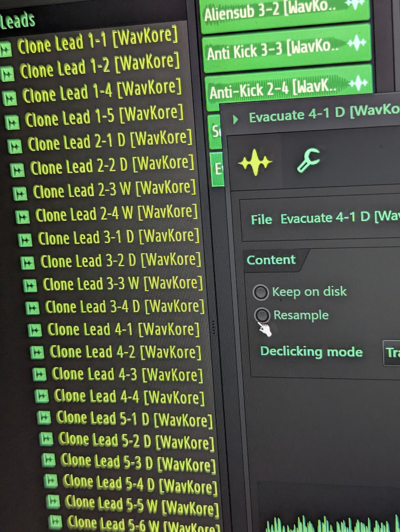Enable the Resample option
This screenshot has height=532, width=400.
(x=262, y=315)
